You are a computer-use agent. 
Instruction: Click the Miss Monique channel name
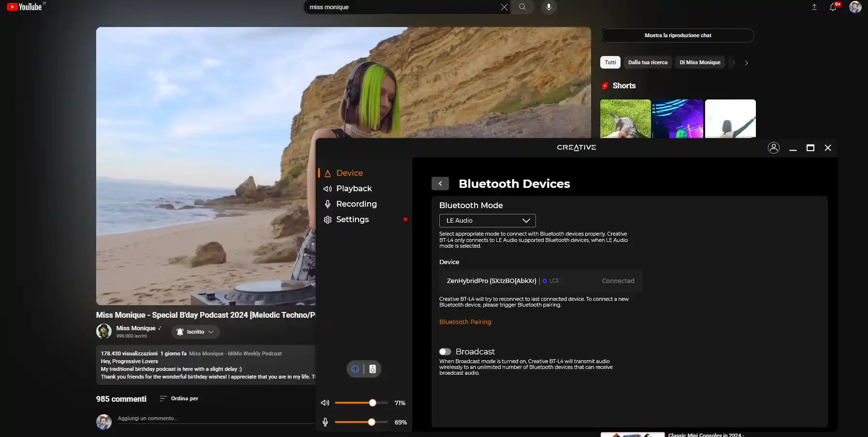point(136,328)
